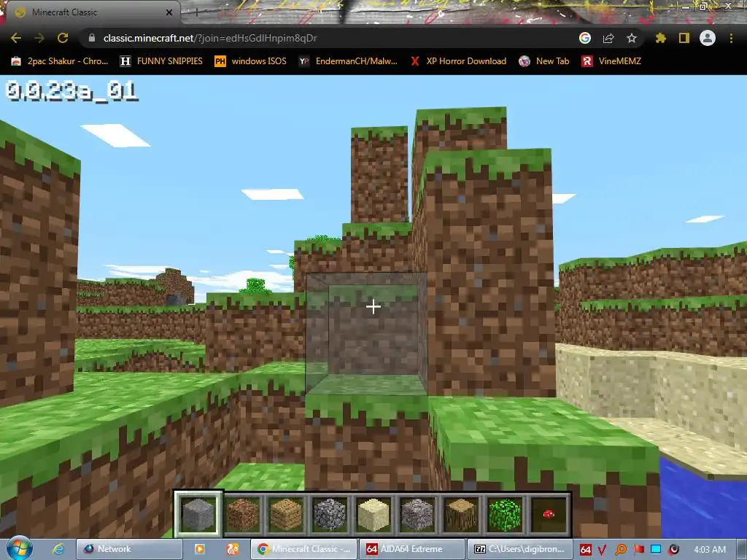747x560 pixels.
Task: Click the share page icon
Action: (x=608, y=38)
